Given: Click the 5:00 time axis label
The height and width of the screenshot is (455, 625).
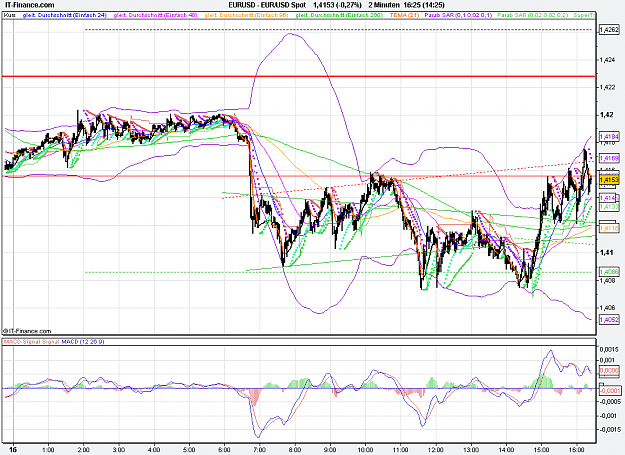Looking at the screenshot, I should tap(189, 450).
